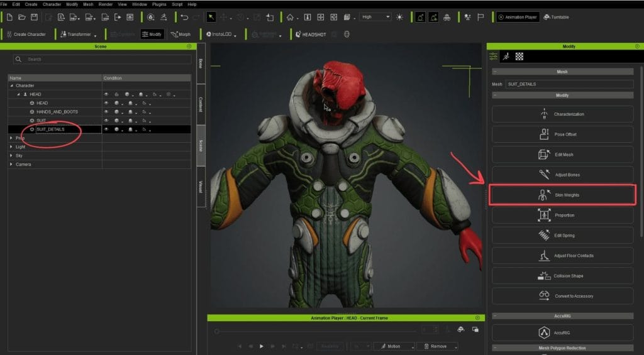Expand the Light node in scene tree
This screenshot has height=355, width=644.
pyautogui.click(x=11, y=146)
